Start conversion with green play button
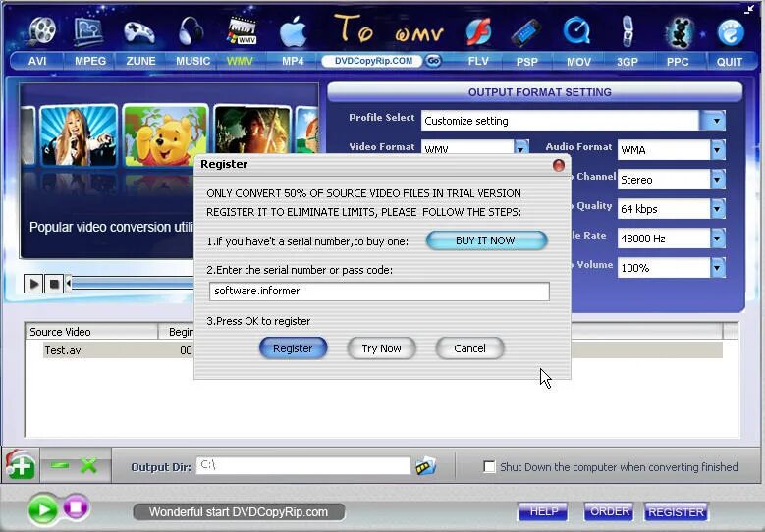 [43, 510]
